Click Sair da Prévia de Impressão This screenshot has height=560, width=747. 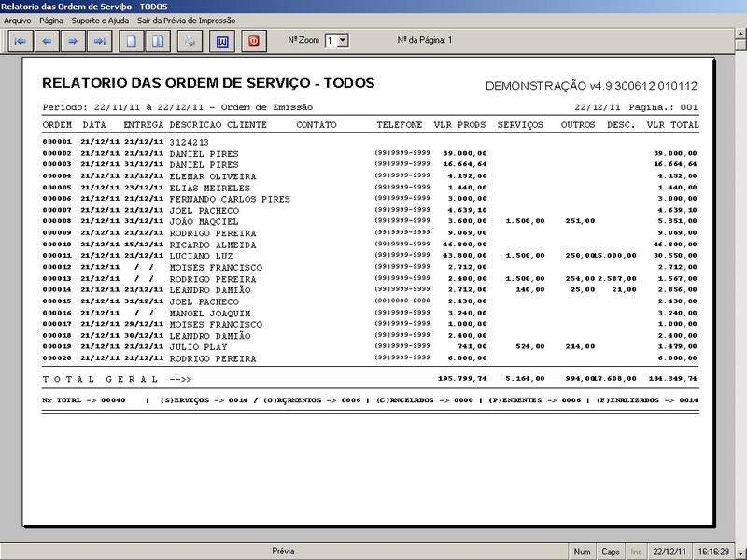186,21
